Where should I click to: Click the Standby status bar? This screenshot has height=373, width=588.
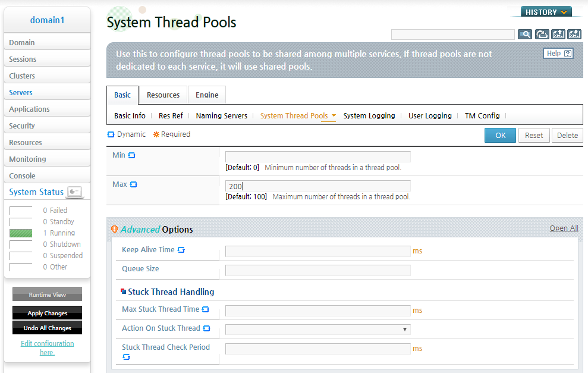coord(21,222)
